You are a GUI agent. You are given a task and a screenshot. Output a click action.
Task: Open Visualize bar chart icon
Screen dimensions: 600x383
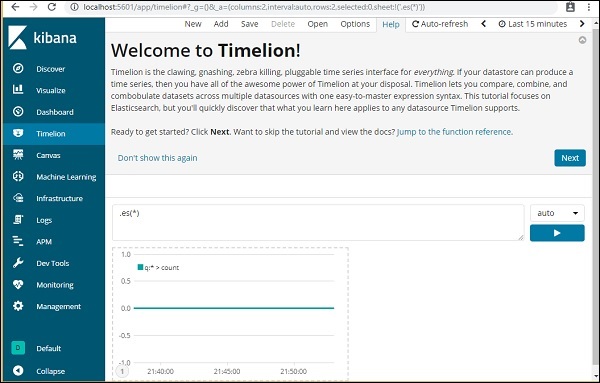pyautogui.click(x=18, y=90)
